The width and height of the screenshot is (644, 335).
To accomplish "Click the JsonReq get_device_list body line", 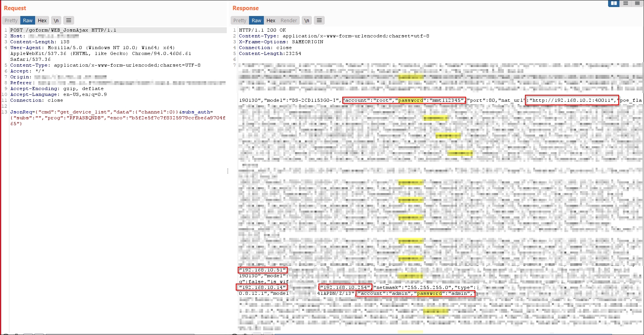I will tap(112, 112).
